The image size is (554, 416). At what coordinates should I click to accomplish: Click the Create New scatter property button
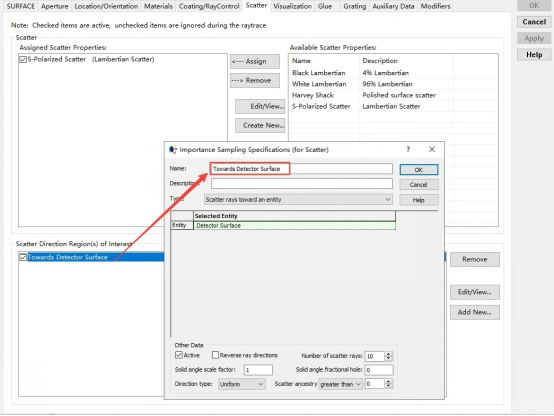pos(260,125)
